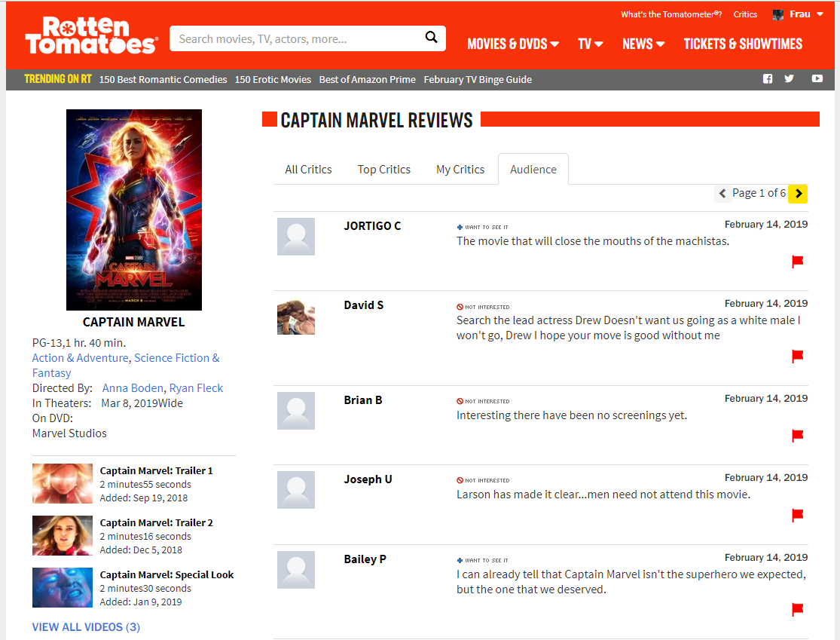
Task: Click the search magnifier icon
Action: coord(431,38)
